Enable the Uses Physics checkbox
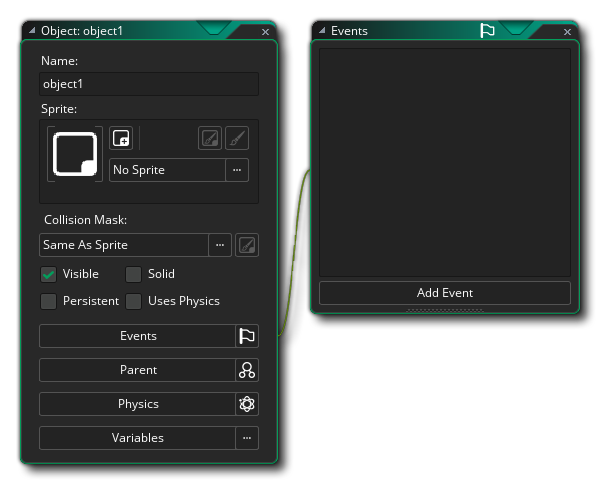 133,301
